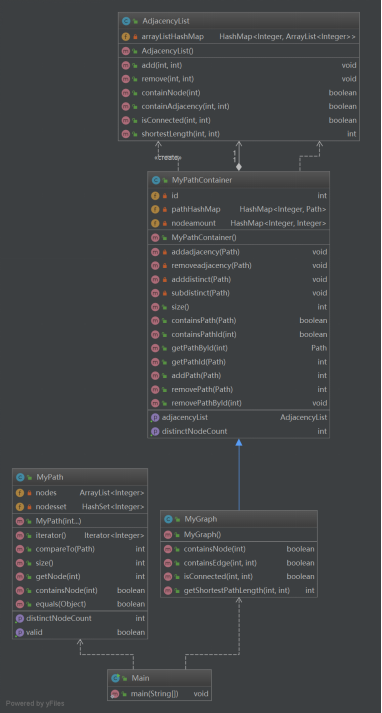Select the Main class header
The width and height of the screenshot is (382, 713).
(x=159, y=678)
